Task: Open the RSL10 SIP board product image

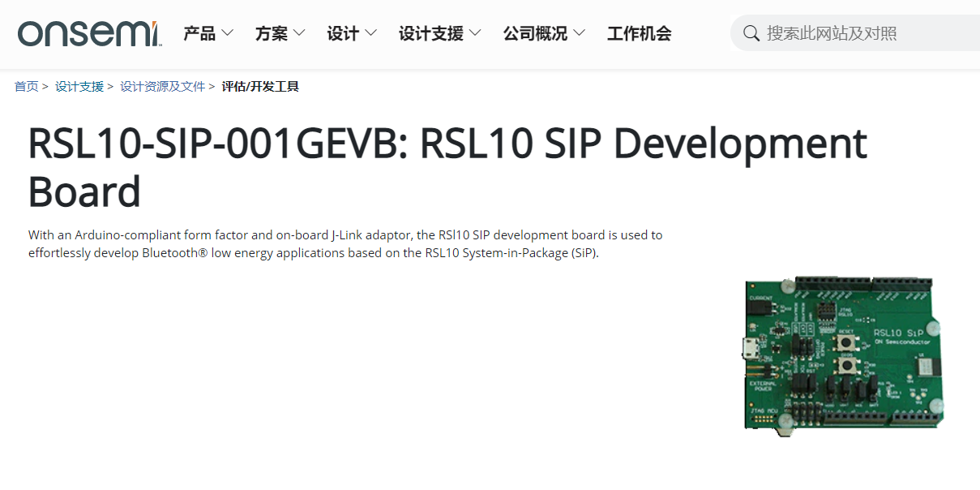Action: coord(844,356)
